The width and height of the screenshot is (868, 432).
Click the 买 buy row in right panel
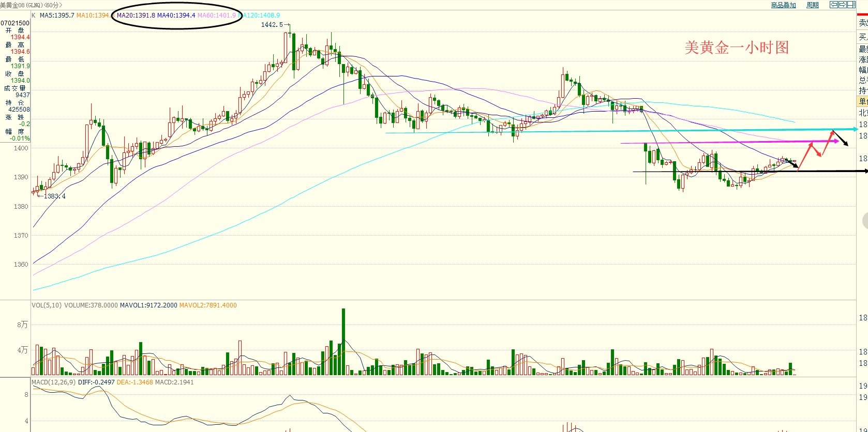point(863,37)
